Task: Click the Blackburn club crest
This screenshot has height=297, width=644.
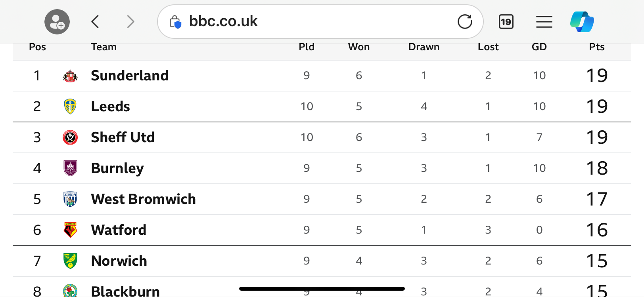Action: (x=70, y=291)
